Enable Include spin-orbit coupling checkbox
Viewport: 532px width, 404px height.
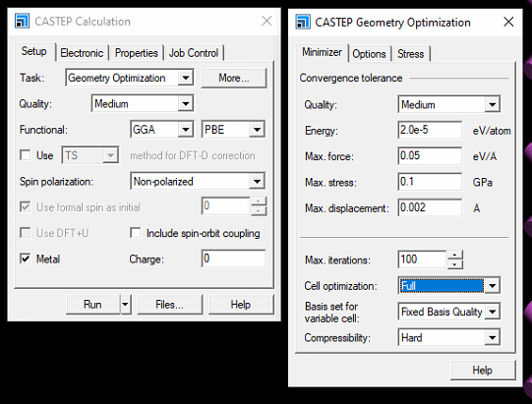click(x=136, y=233)
